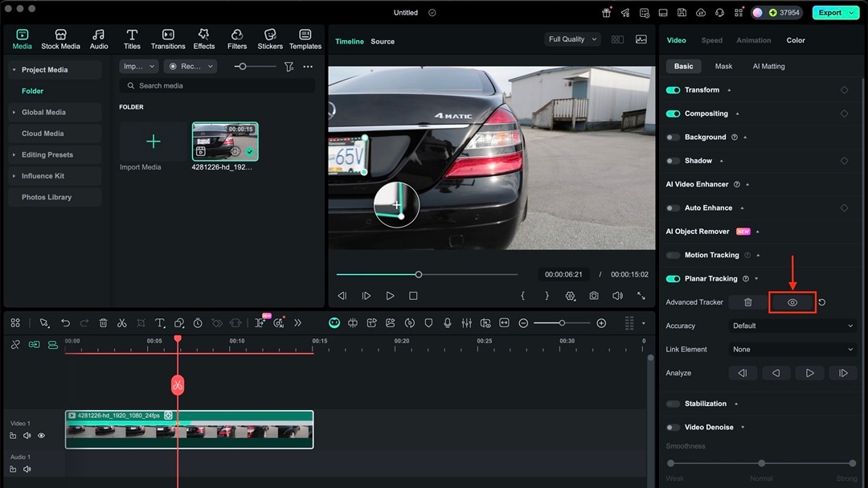Open the Full Quality preview dropdown
Viewport: 868px width, 488px height.
pyautogui.click(x=572, y=39)
